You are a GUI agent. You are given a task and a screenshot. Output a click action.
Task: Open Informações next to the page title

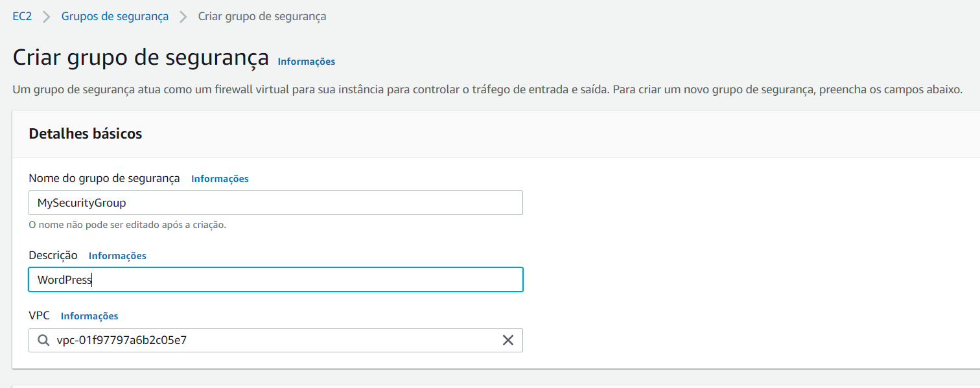coord(306,61)
